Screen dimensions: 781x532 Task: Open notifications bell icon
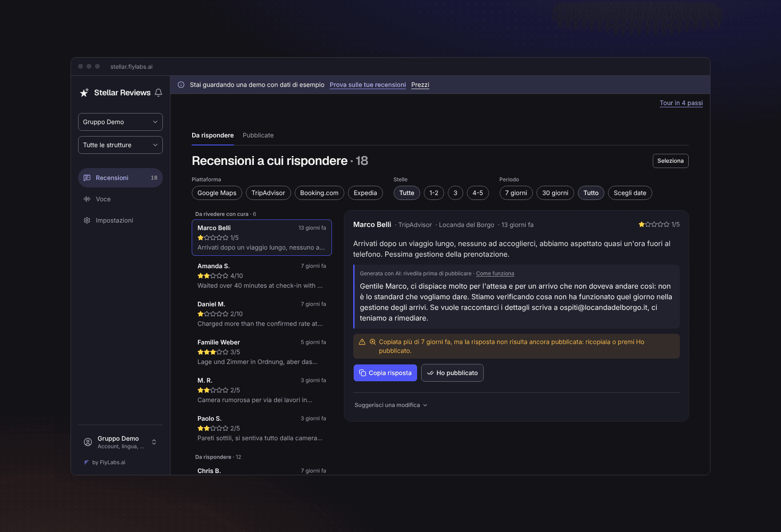point(158,93)
